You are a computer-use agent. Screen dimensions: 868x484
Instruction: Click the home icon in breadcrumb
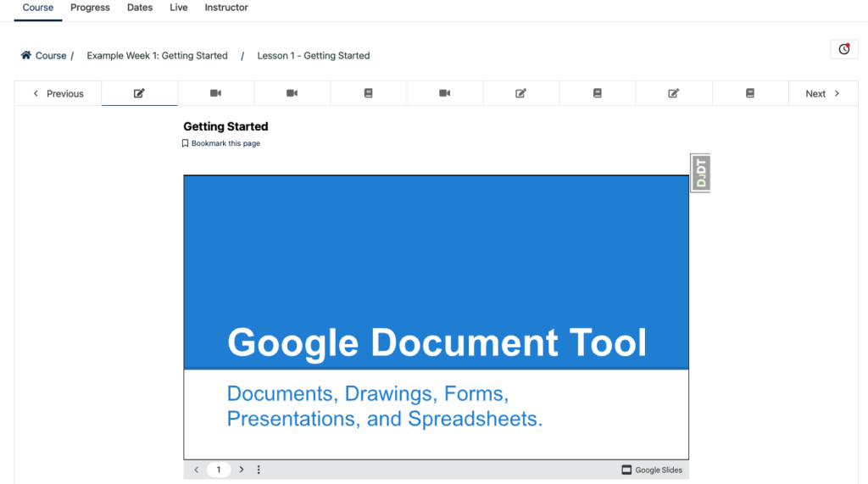click(26, 55)
